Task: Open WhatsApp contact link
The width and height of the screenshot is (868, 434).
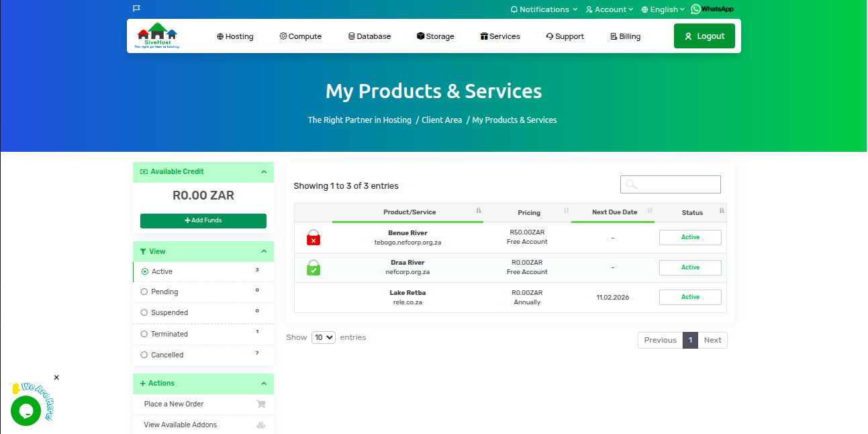Action: 712,9
